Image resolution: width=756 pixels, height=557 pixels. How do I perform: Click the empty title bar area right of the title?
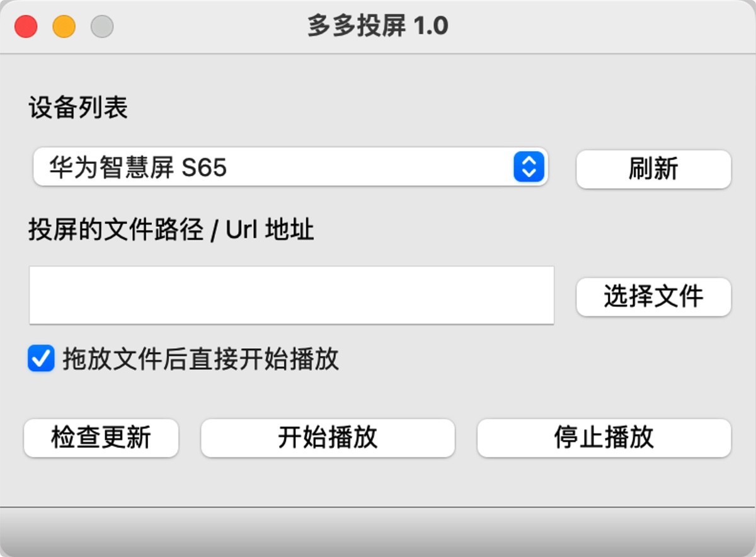[598, 26]
